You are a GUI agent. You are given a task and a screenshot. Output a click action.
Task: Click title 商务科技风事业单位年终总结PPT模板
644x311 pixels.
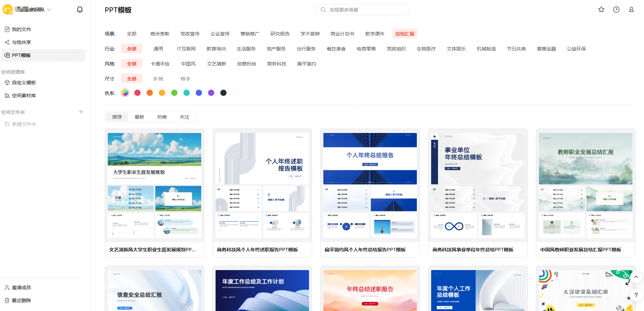(473, 250)
